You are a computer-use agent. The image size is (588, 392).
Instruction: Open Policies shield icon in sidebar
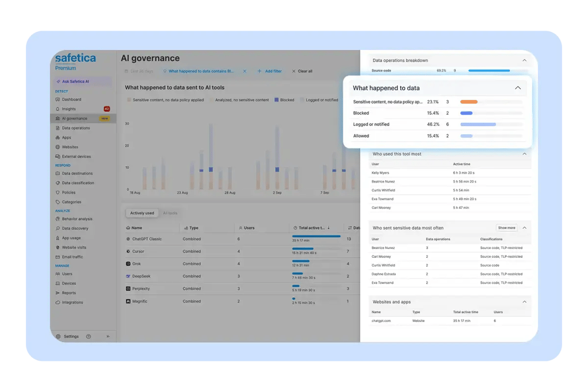(x=58, y=192)
